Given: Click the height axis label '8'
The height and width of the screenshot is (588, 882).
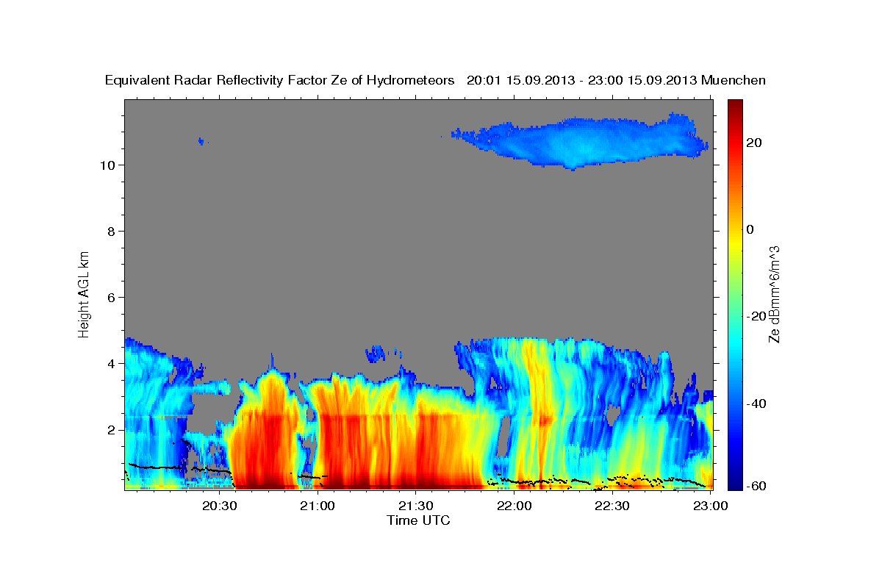Looking at the screenshot, I should (112, 231).
